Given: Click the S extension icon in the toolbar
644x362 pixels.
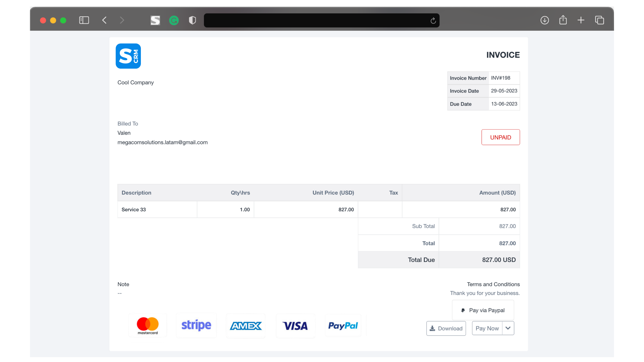Looking at the screenshot, I should pyautogui.click(x=155, y=20).
